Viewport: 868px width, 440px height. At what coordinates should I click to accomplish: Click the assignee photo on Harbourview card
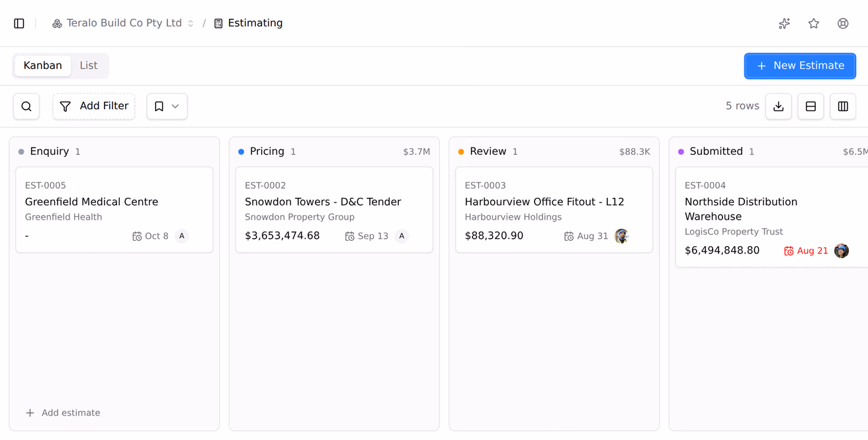point(621,236)
